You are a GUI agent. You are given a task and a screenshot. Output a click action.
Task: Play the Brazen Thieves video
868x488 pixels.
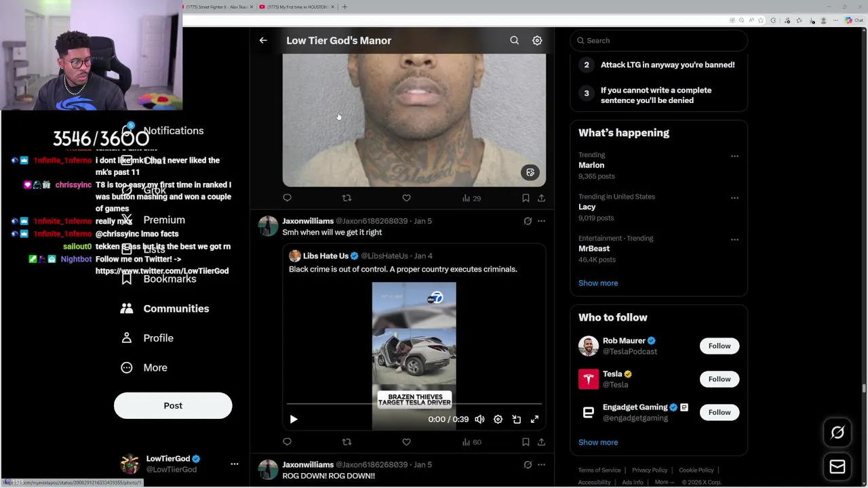[294, 420]
